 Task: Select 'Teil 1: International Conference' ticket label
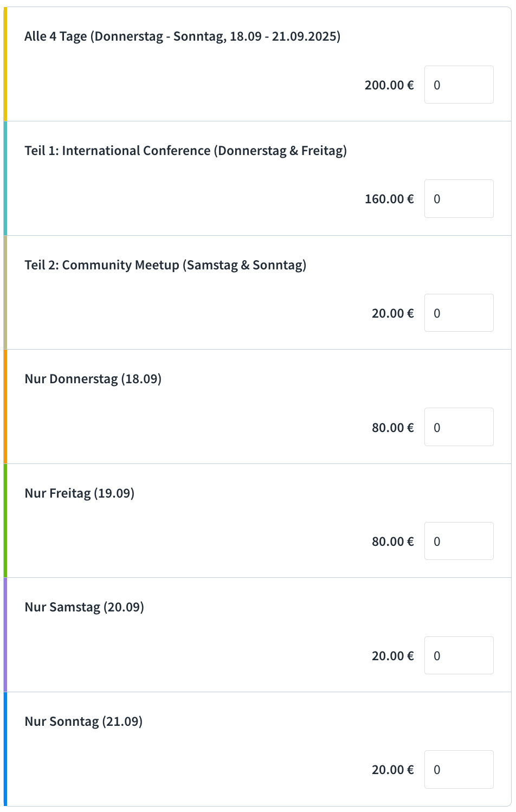point(185,151)
